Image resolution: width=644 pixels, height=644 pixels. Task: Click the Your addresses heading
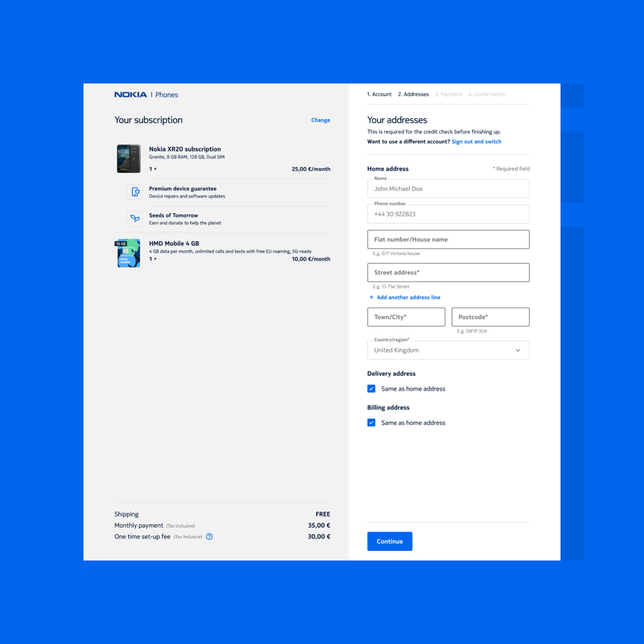pos(397,120)
